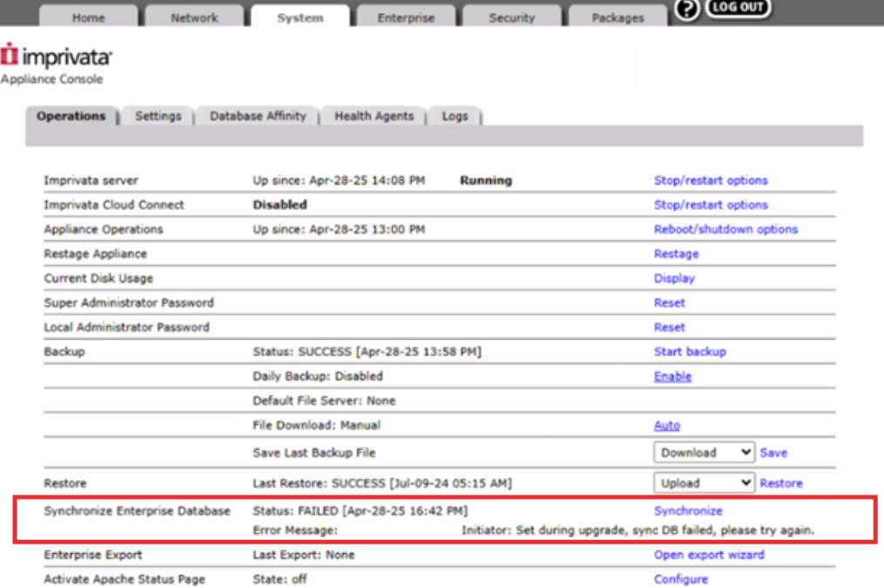Viewport: 884px width, 588px height.
Task: Open the Health Agents sub-tab
Action: click(374, 116)
